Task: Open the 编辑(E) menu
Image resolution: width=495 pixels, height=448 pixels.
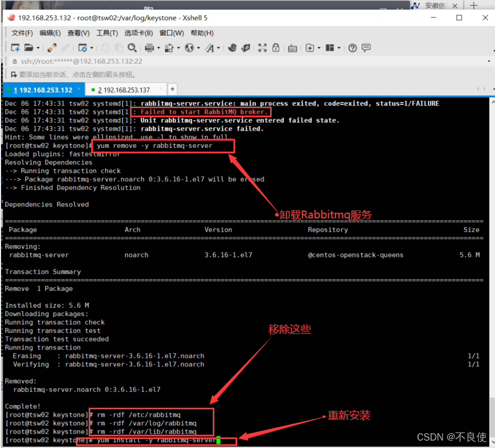Action: click(x=50, y=33)
